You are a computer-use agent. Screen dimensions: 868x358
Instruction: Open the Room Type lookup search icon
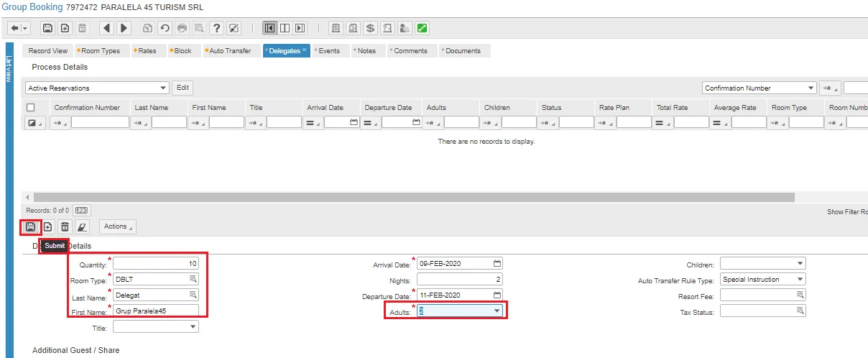coord(193,279)
